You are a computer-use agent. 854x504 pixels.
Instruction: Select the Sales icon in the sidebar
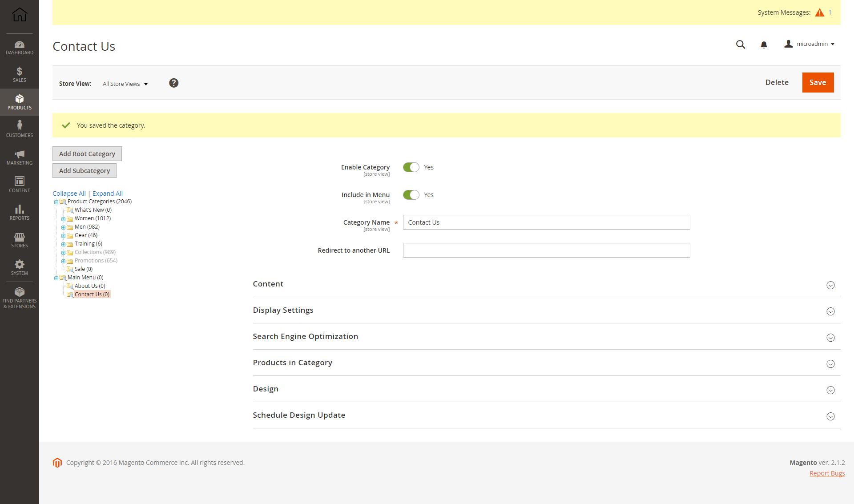pos(20,74)
